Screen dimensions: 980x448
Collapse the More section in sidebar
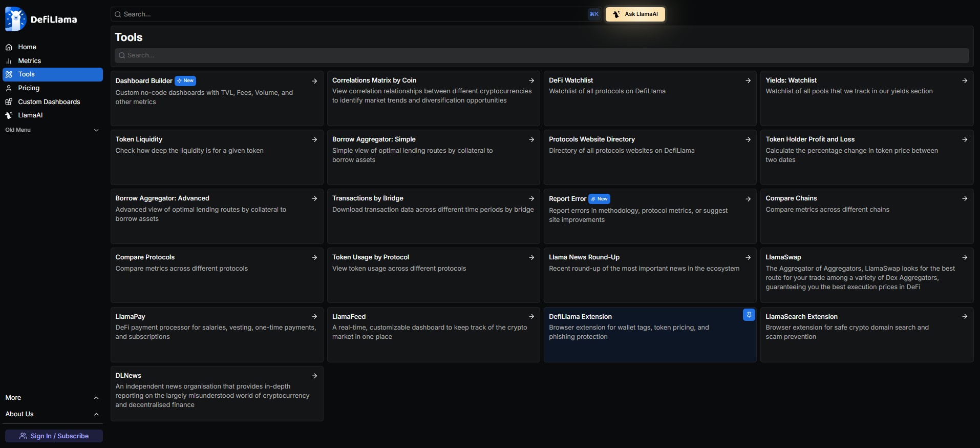(96, 398)
